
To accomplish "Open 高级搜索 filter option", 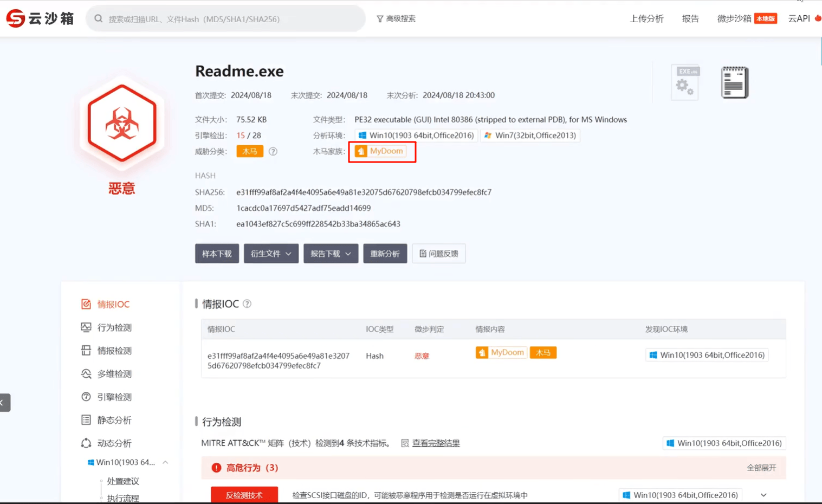I will [x=396, y=18].
